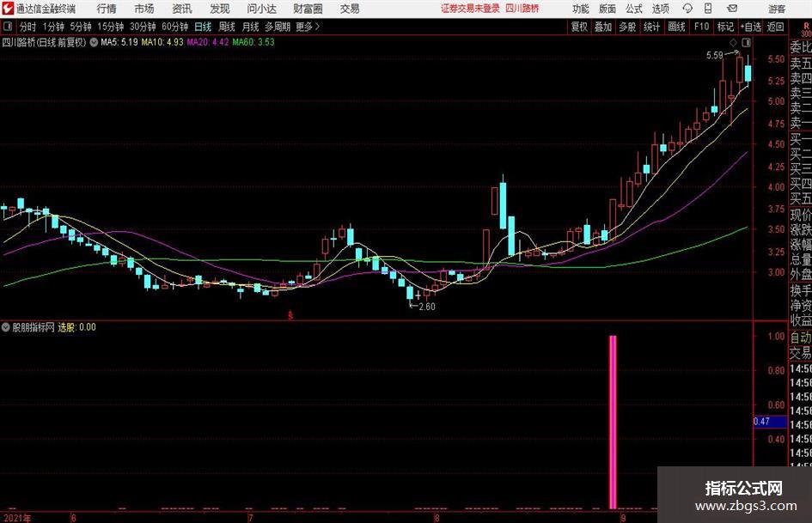Open the 问小达 menu
Image resolution: width=812 pixels, height=523 pixels.
coord(261,9)
